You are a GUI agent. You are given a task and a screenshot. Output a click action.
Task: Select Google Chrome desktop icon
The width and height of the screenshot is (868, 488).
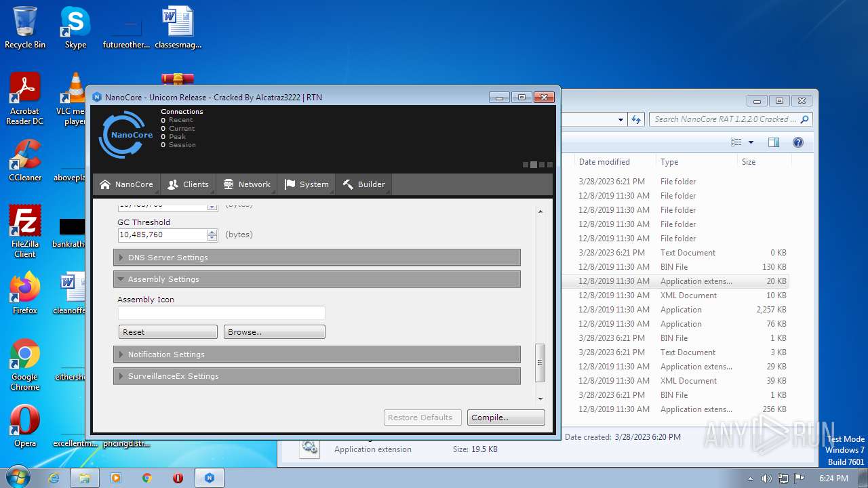(25, 365)
